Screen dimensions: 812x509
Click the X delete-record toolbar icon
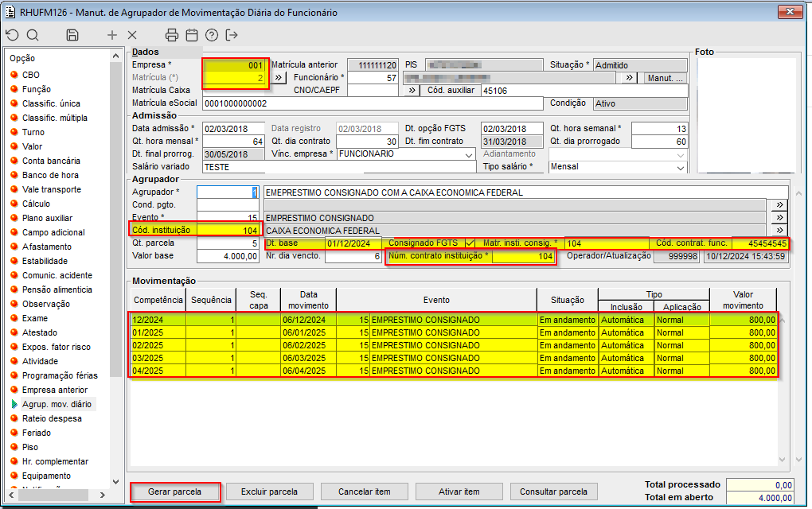pos(132,35)
